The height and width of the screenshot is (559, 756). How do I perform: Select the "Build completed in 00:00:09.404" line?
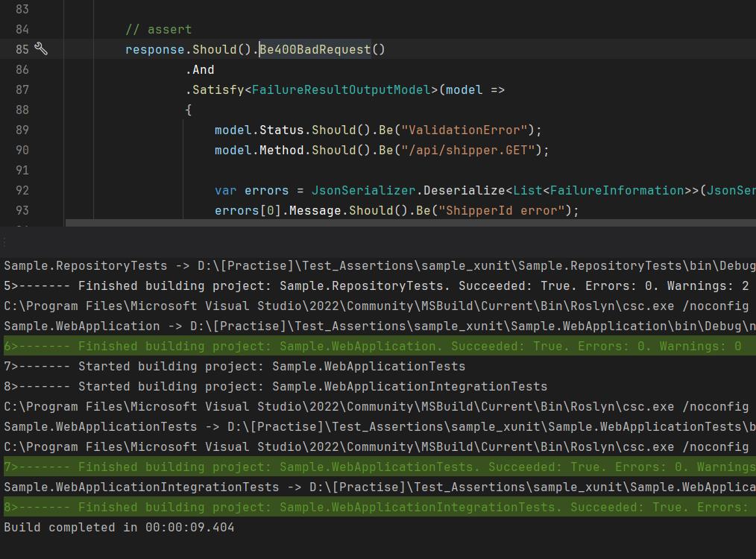click(x=119, y=527)
